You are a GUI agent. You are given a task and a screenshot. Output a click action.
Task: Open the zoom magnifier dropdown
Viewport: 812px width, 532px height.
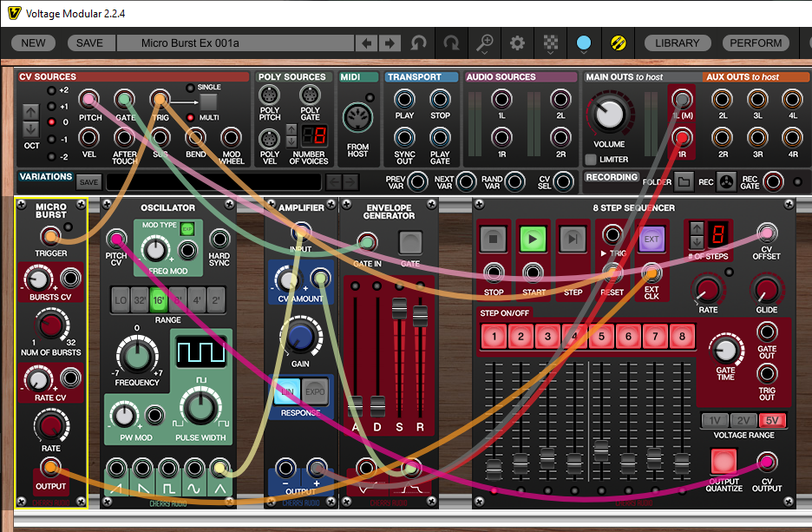tap(484, 43)
